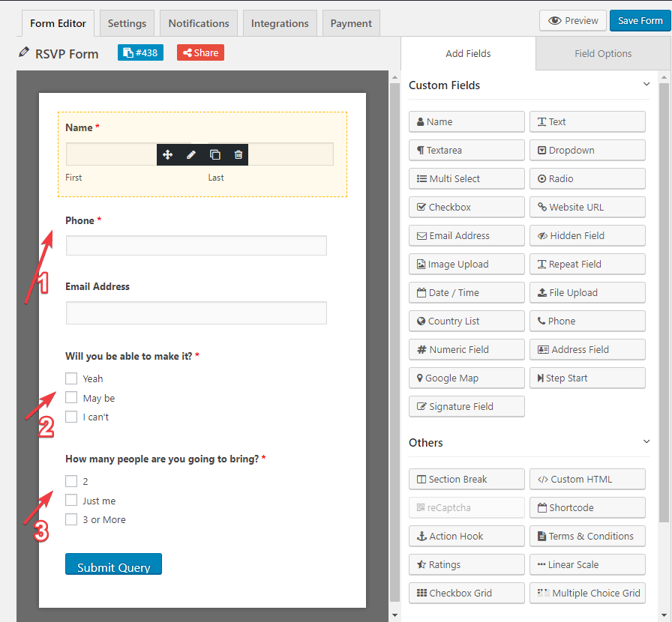Add a Terms & Conditions field
This screenshot has width=672, height=622.
click(587, 537)
